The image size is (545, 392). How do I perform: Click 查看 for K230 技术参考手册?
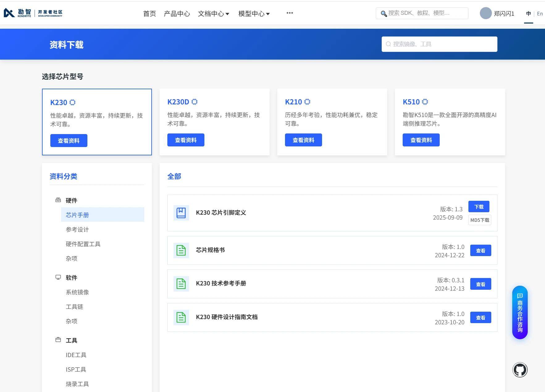pyautogui.click(x=481, y=284)
